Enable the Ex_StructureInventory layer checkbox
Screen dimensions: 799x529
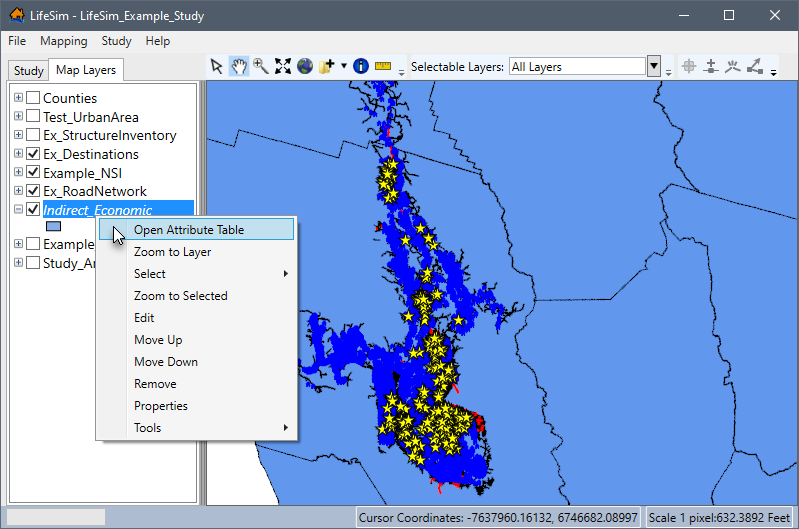[x=33, y=135]
